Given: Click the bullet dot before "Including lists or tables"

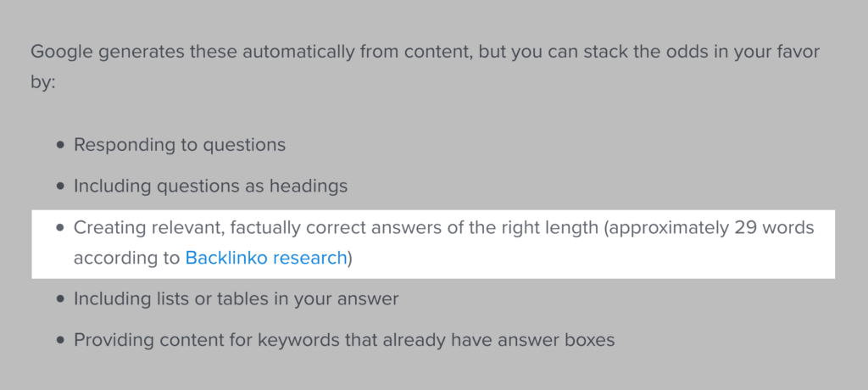Looking at the screenshot, I should click(x=60, y=300).
